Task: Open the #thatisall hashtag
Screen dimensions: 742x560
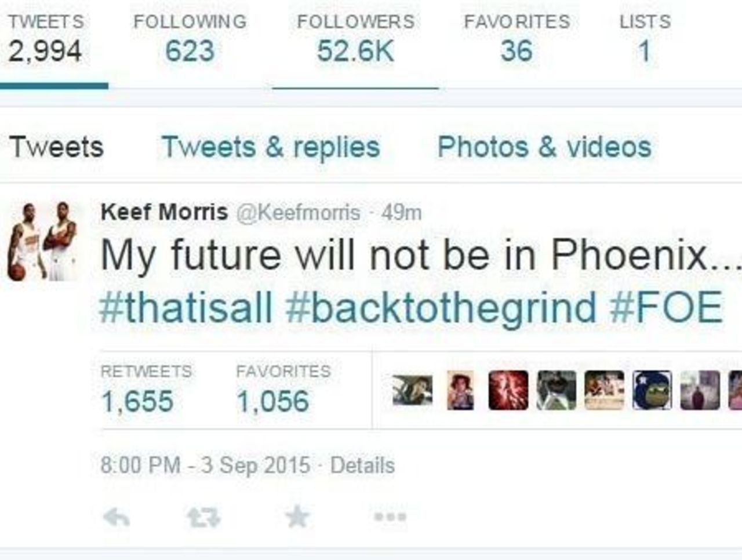Action: (186, 307)
